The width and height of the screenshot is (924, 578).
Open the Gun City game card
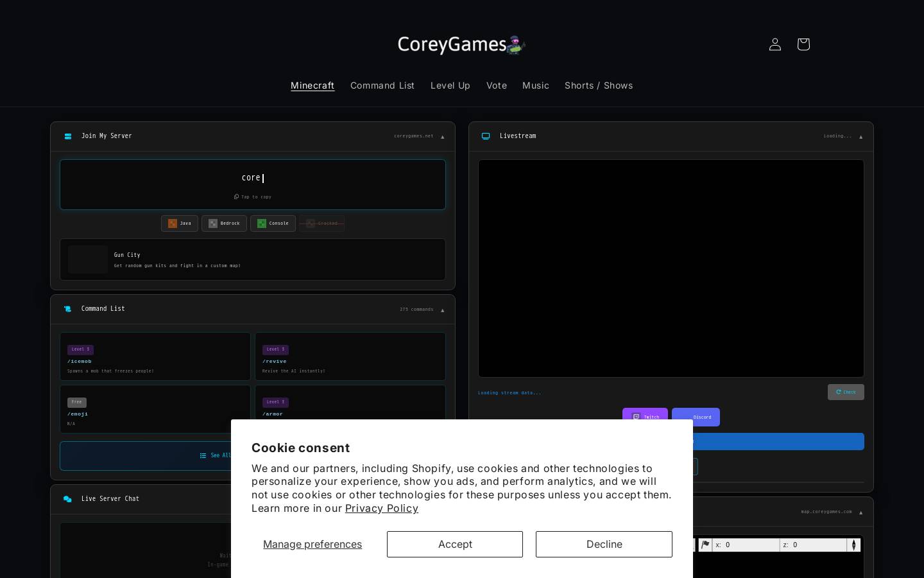pyautogui.click(x=253, y=259)
